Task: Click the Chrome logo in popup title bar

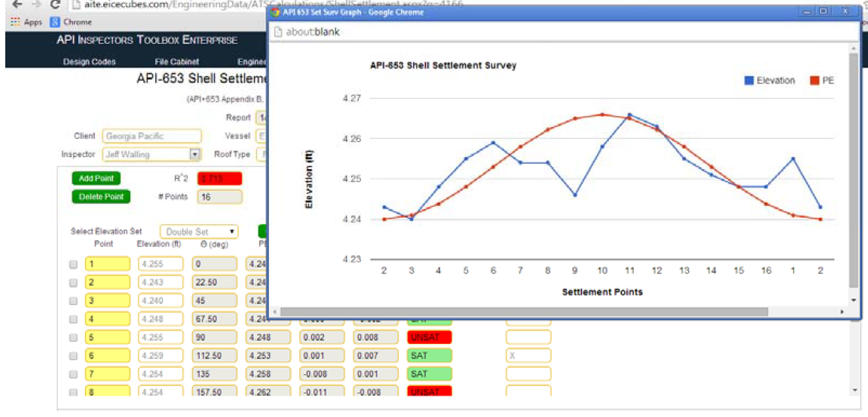Action: (276, 12)
